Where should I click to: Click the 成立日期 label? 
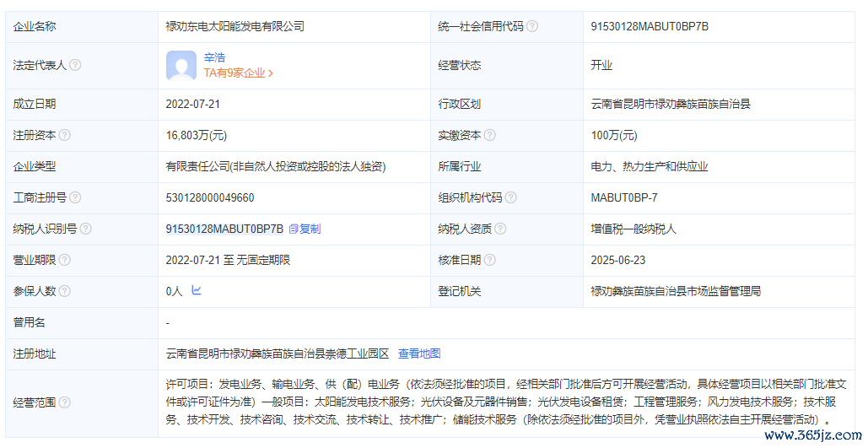[35, 104]
